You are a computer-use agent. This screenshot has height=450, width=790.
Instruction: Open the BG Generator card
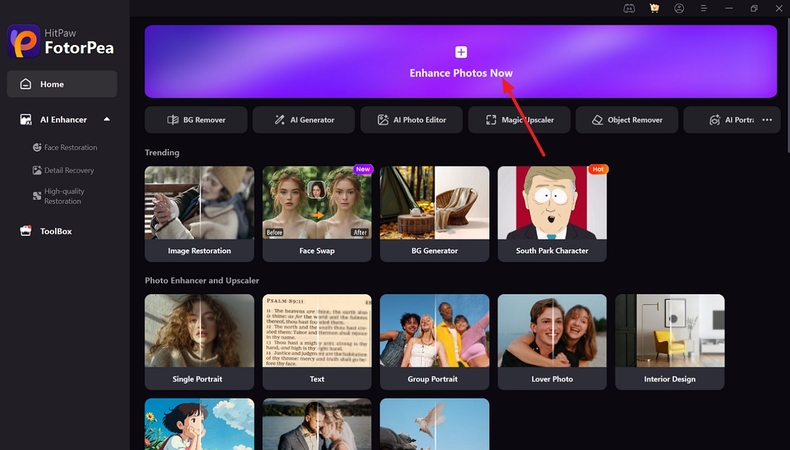(434, 214)
